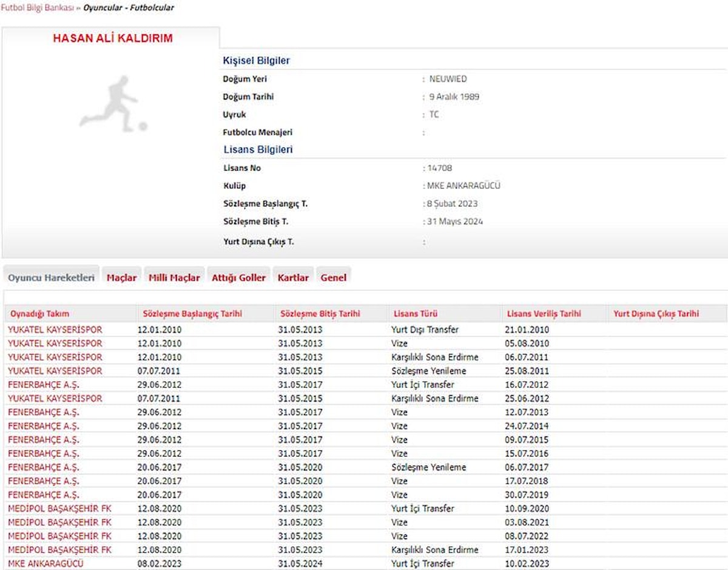Select the Oyuncu Hareketleri tab

[x=51, y=277]
